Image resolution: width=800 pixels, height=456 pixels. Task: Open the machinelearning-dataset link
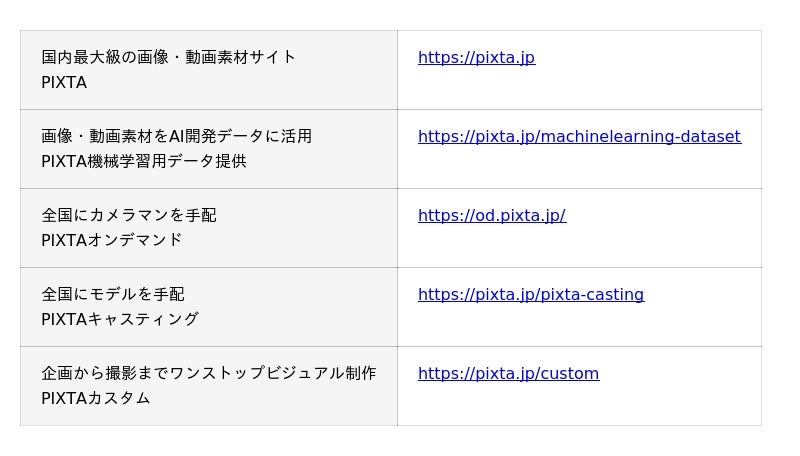(579, 137)
